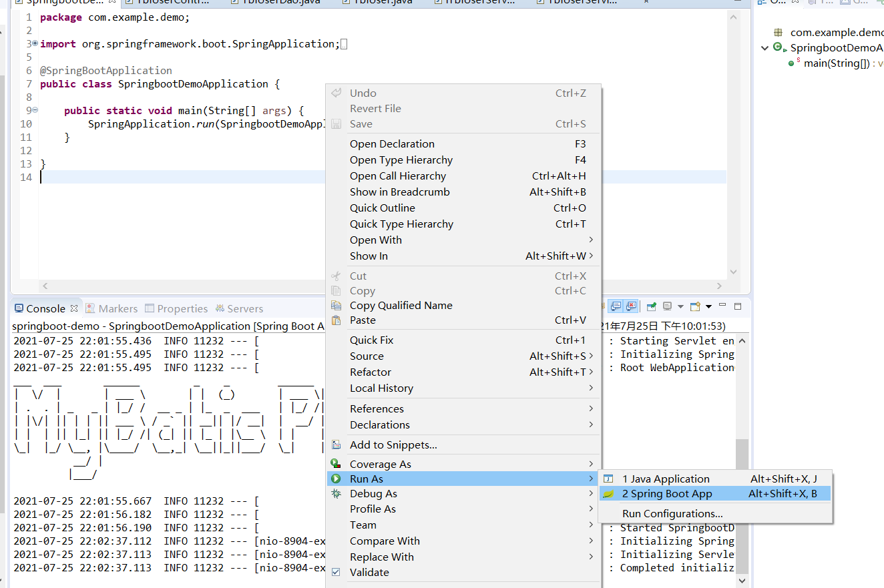The image size is (884, 588).
Task: Click the Save floppy-disk icon in menu
Action: click(x=337, y=124)
